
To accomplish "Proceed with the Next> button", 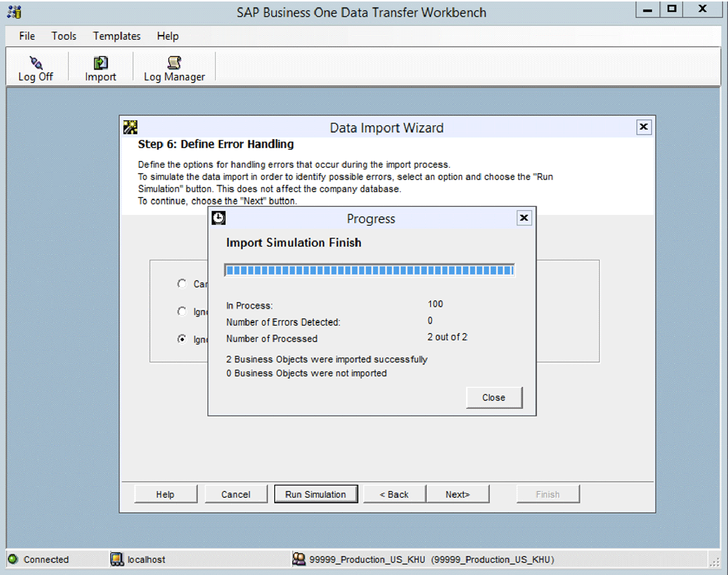I will [x=458, y=494].
